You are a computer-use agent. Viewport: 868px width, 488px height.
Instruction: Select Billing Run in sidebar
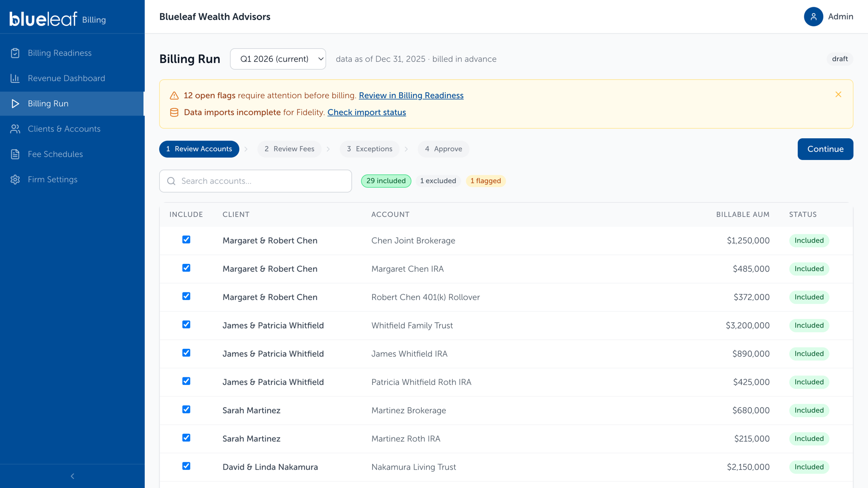[x=72, y=103]
